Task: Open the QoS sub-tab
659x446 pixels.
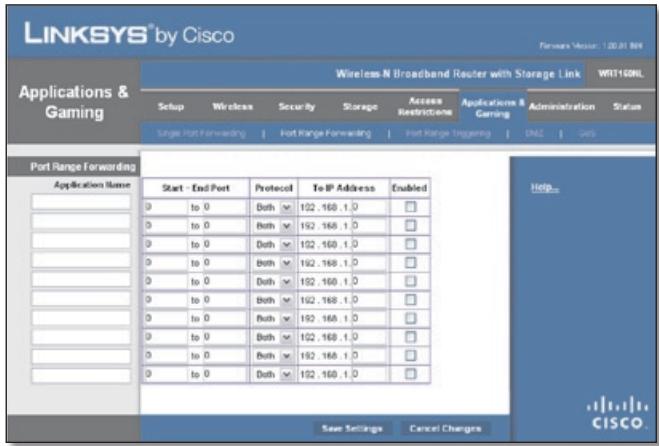Action: click(587, 134)
